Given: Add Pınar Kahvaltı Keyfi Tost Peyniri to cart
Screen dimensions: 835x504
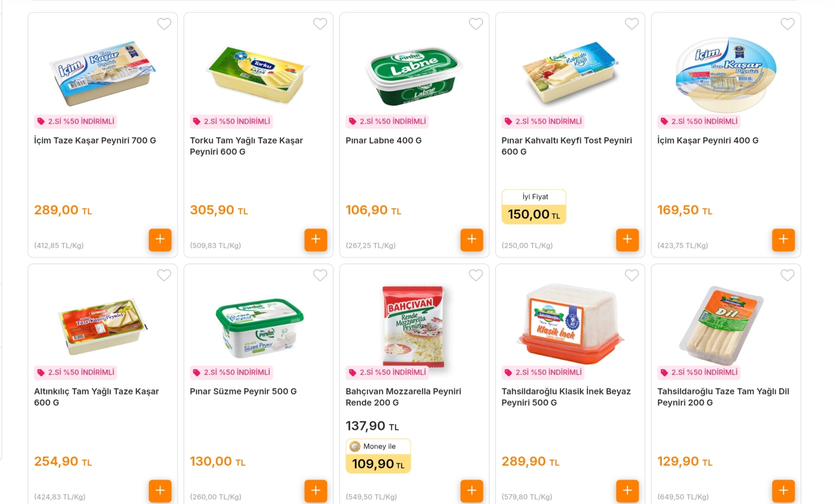Looking at the screenshot, I should (627, 240).
